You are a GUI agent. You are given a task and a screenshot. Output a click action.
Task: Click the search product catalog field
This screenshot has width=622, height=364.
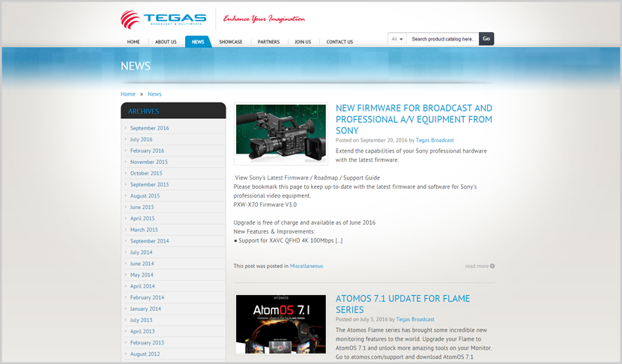[x=443, y=39]
